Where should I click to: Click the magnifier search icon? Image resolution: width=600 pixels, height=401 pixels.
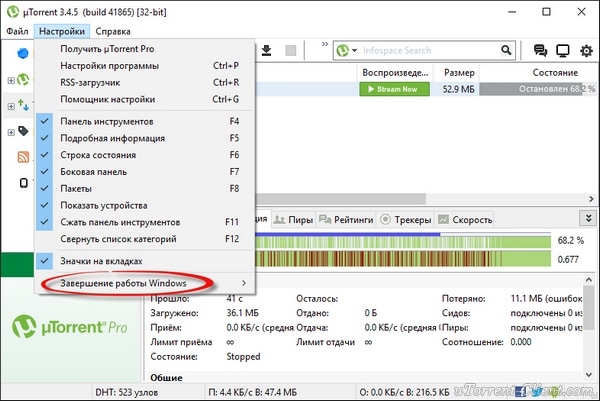click(506, 50)
